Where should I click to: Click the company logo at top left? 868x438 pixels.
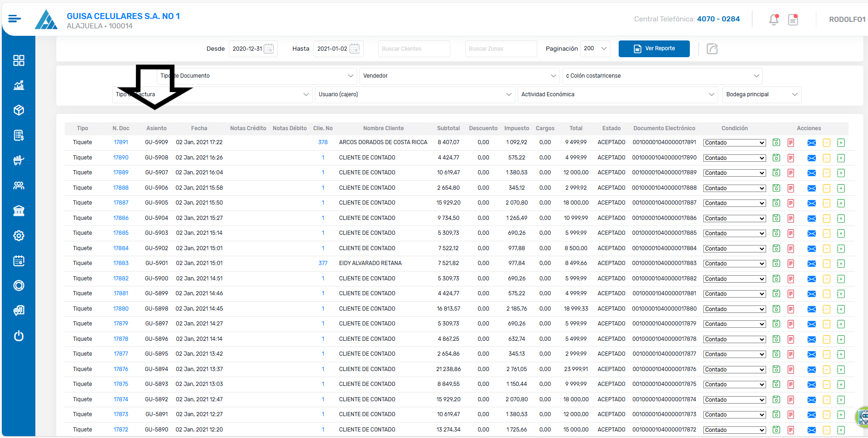click(46, 20)
